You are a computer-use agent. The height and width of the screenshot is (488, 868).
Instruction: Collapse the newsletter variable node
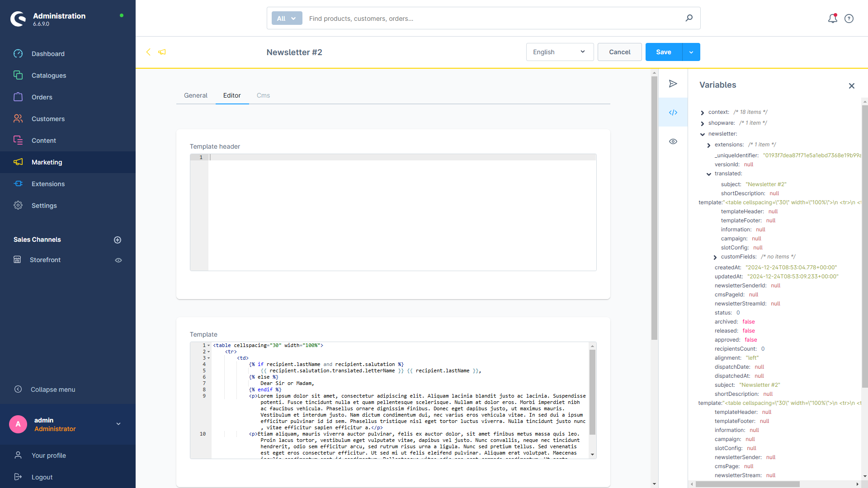(703, 134)
